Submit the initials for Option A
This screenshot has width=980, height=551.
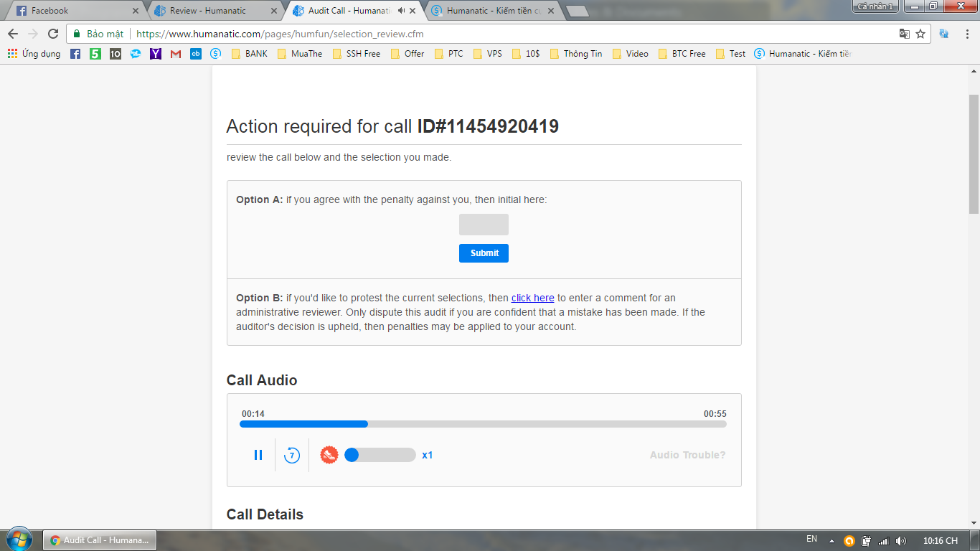(x=484, y=253)
